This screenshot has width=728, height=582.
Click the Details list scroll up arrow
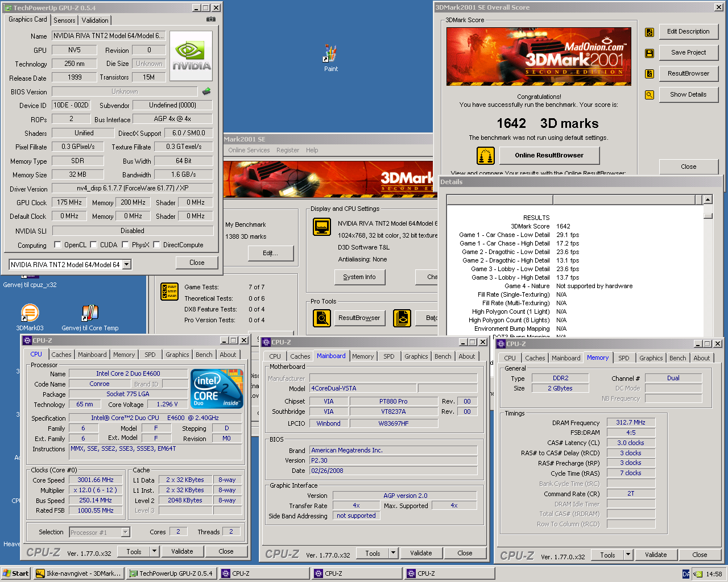coord(708,199)
